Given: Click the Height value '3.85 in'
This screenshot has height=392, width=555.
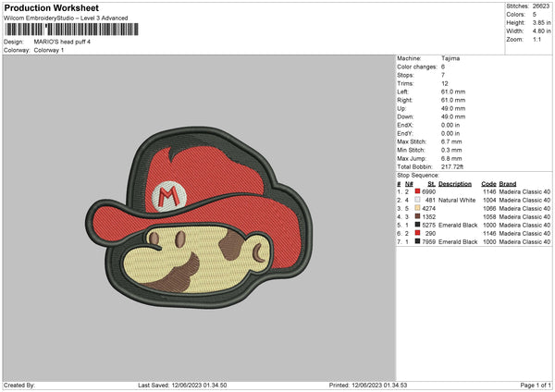Looking at the screenshot, I should 541,22.
